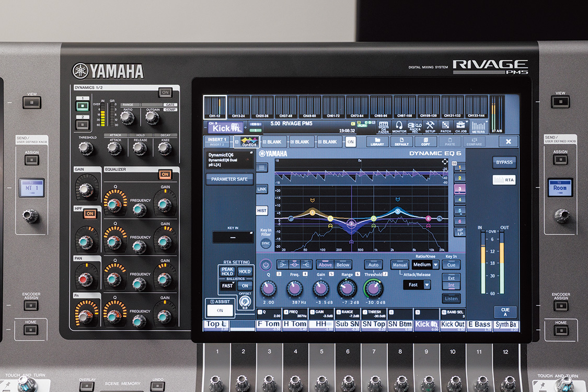The image size is (588, 392).
Task: Toggle the insert ON button
Action: click(x=350, y=142)
